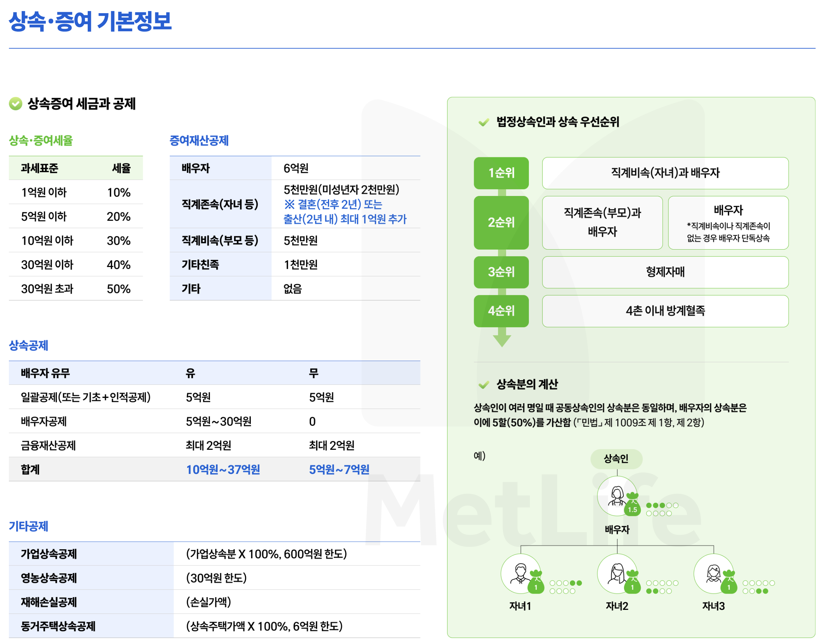Click the 자녀2 person icon

click(618, 573)
